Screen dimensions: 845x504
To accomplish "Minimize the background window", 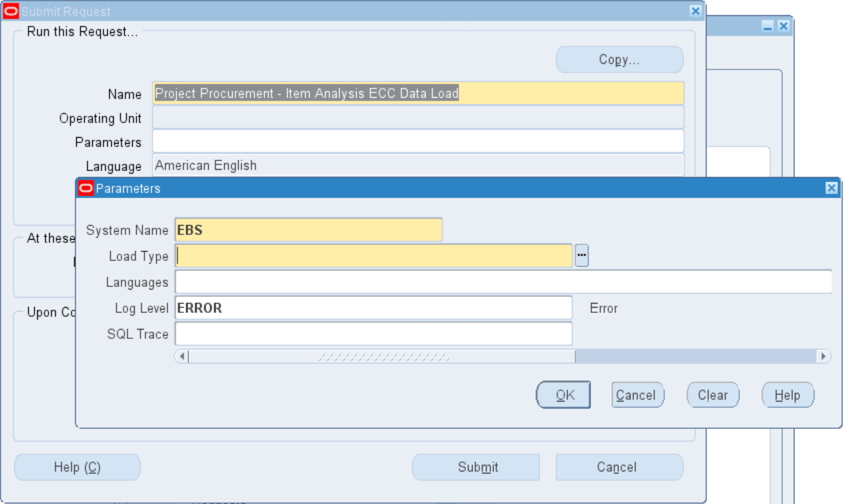I will pyautogui.click(x=768, y=26).
